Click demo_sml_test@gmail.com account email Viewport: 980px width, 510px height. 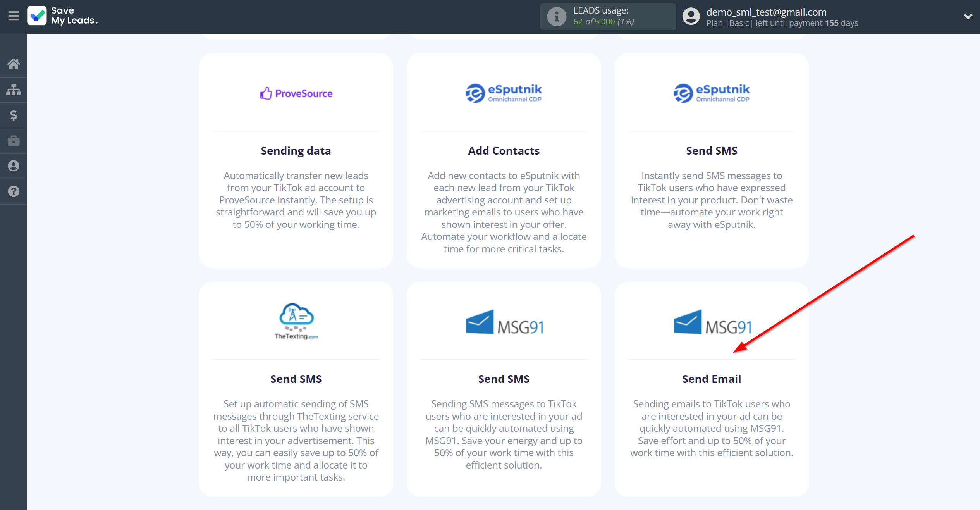click(x=766, y=12)
